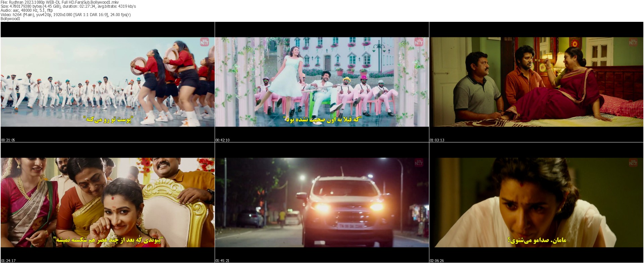Open the bedroom scene thumbnail at 01:03:13
This screenshot has width=644, height=263.
(536, 82)
